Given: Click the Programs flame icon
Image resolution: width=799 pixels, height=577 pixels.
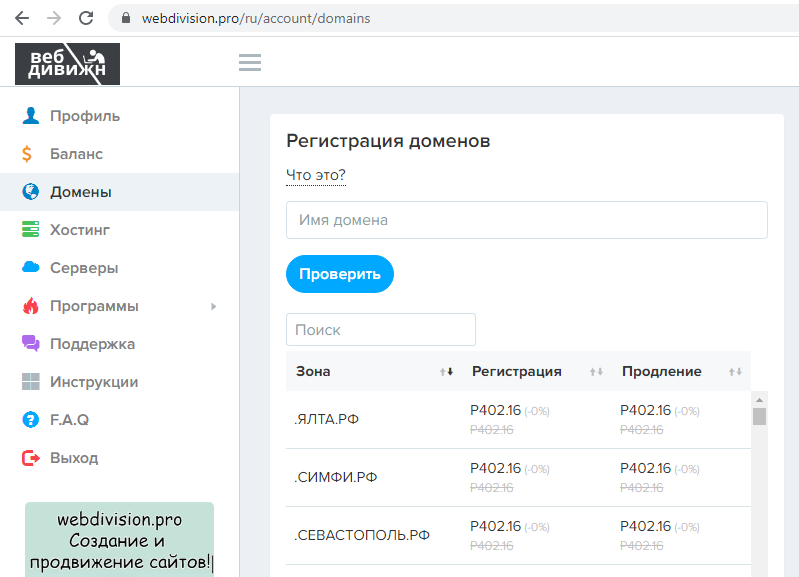Looking at the screenshot, I should [30, 306].
